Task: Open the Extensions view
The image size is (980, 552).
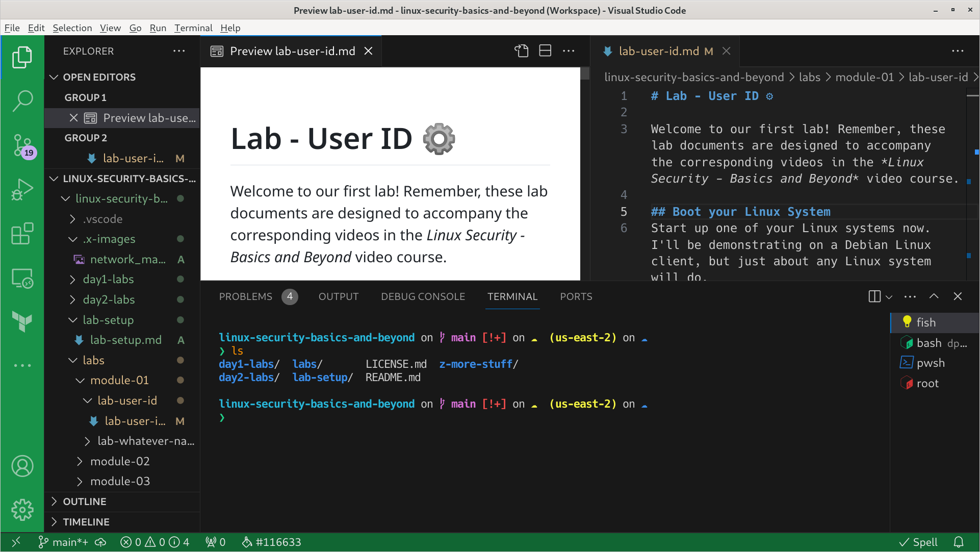Action: [22, 234]
